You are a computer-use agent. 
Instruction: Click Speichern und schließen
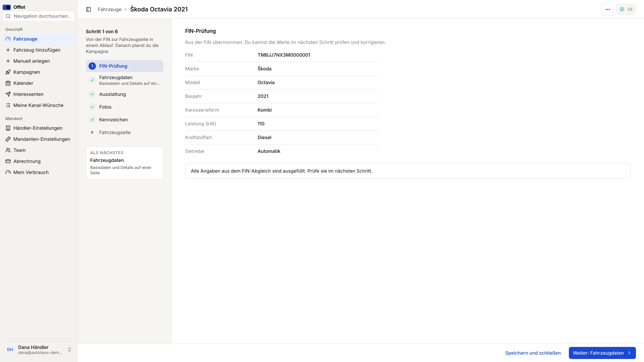533,353
